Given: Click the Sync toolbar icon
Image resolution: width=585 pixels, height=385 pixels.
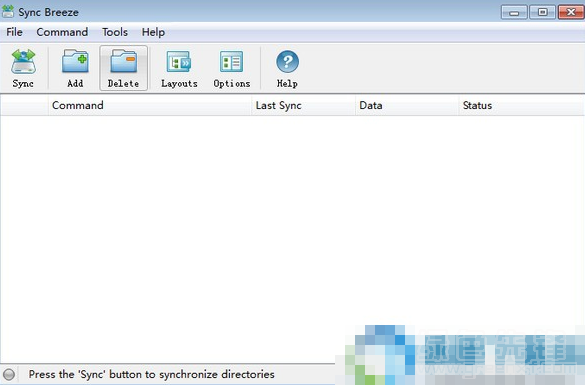Looking at the screenshot, I should [x=23, y=68].
